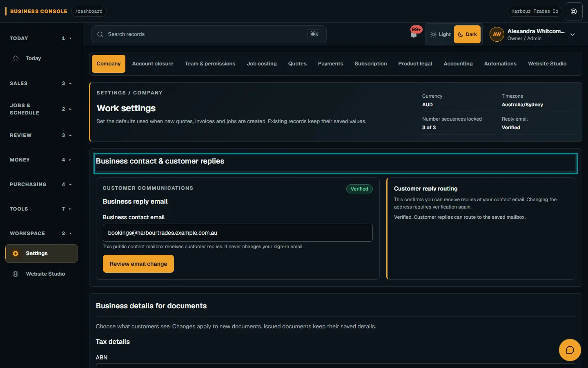The image size is (588, 368).
Task: Click the Today home icon in sidebar
Action: click(x=16, y=58)
